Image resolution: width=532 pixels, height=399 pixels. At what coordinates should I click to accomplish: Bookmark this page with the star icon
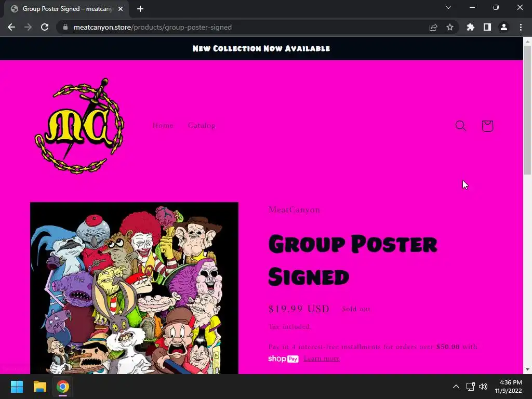pos(450,27)
